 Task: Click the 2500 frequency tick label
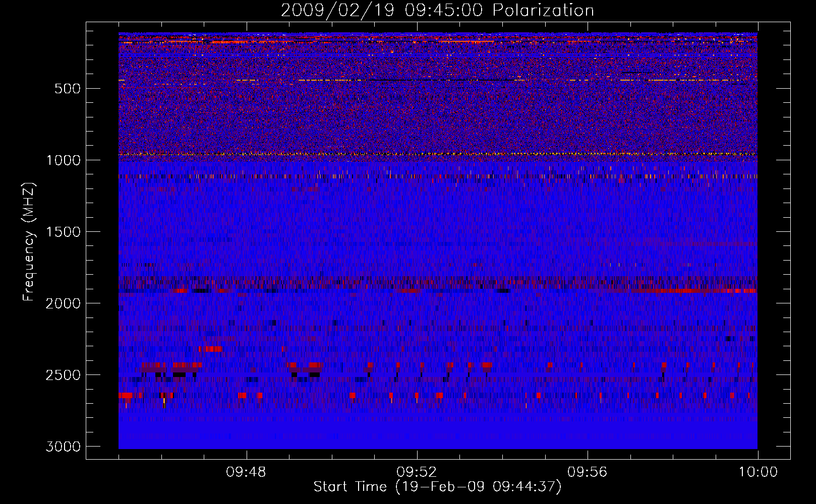click(x=63, y=375)
